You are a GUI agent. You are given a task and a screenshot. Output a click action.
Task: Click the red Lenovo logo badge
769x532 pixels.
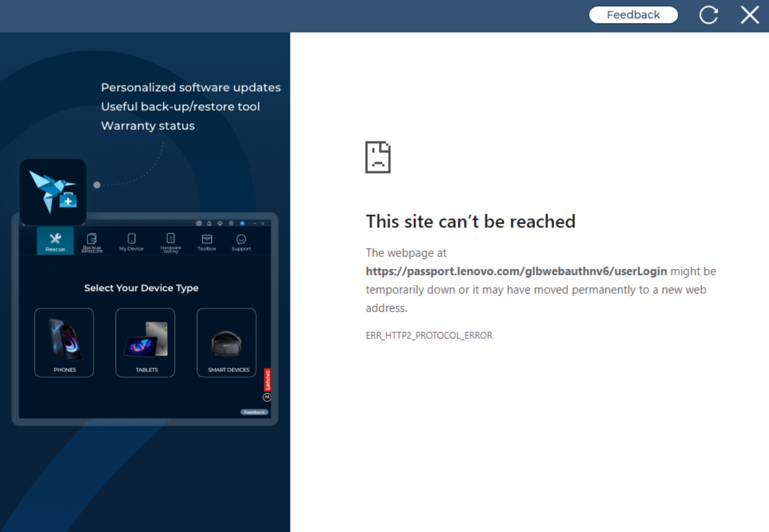pyautogui.click(x=267, y=380)
